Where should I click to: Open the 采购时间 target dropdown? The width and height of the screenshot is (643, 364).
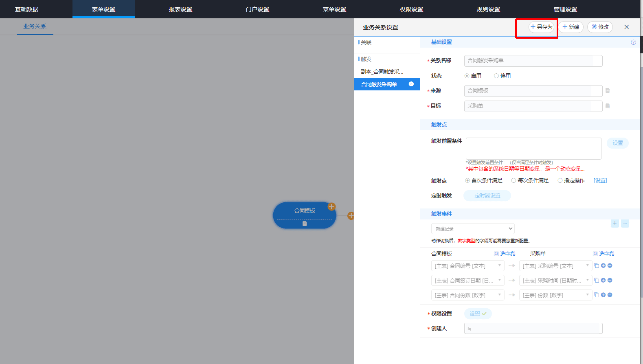coord(555,281)
